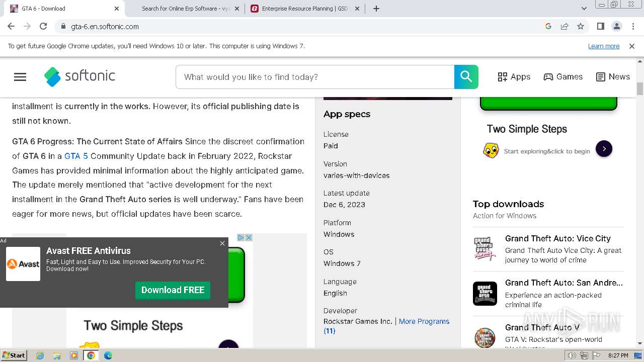Open the Chrome three-dot menu
Screen dimensions: 644x362
point(633,26)
